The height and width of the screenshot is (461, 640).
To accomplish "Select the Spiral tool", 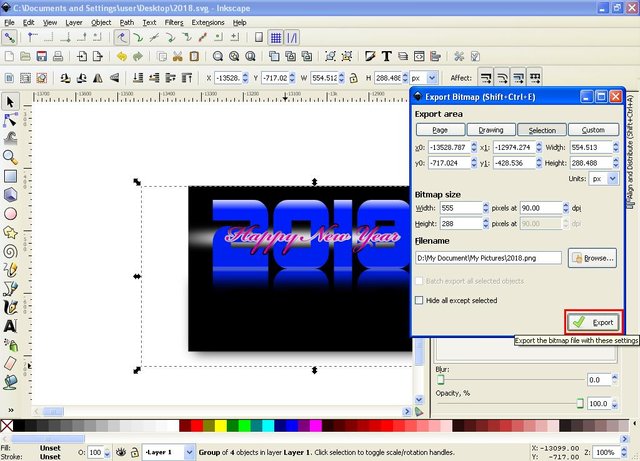I will click(x=10, y=251).
